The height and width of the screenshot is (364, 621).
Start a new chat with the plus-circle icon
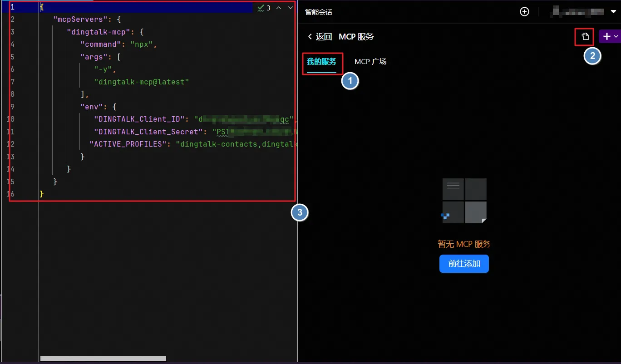[524, 12]
